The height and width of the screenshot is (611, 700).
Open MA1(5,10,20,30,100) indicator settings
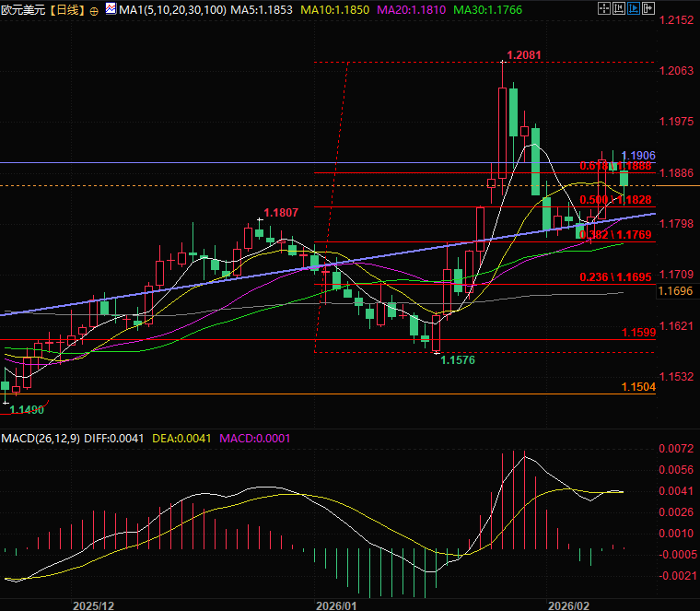pyautogui.click(x=171, y=9)
